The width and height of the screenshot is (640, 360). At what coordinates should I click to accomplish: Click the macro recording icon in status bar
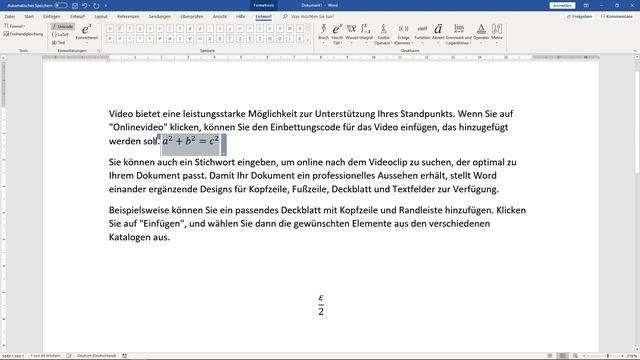(x=124, y=356)
